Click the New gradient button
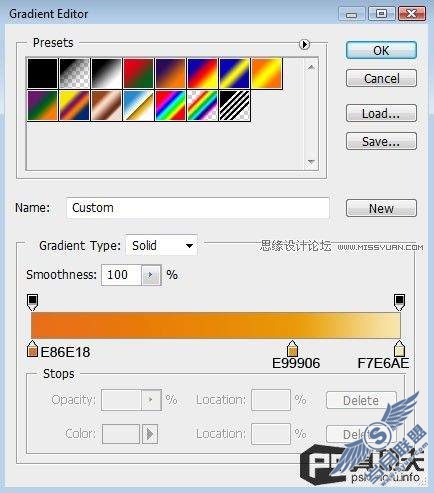 pyautogui.click(x=381, y=208)
